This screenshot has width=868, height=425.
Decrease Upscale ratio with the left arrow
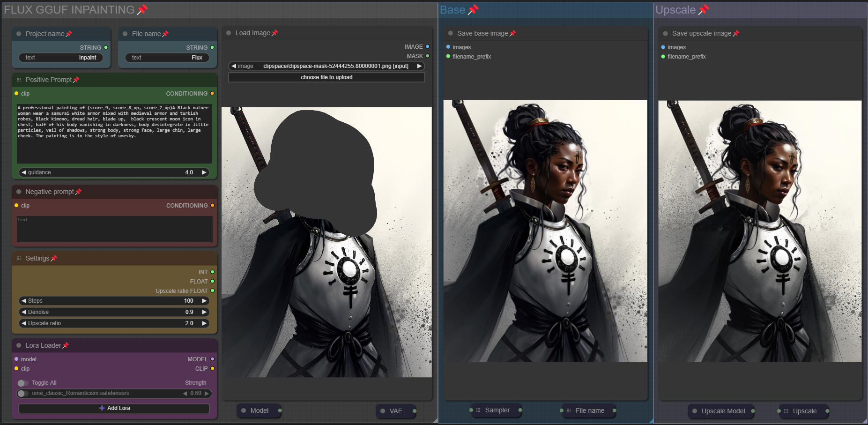click(24, 323)
